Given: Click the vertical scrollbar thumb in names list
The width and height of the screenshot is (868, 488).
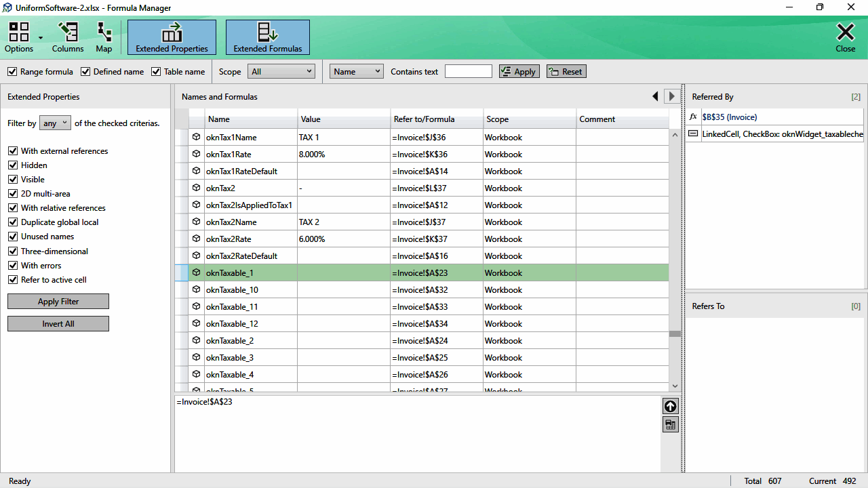Looking at the screenshot, I should (x=675, y=334).
